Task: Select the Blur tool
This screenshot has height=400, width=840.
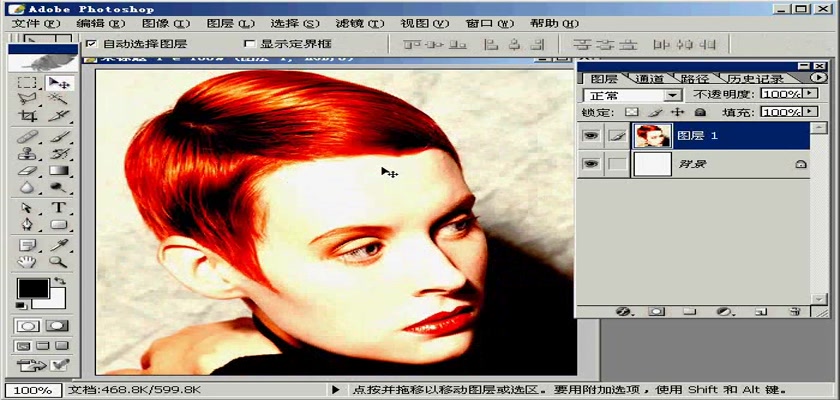Action: click(27, 187)
